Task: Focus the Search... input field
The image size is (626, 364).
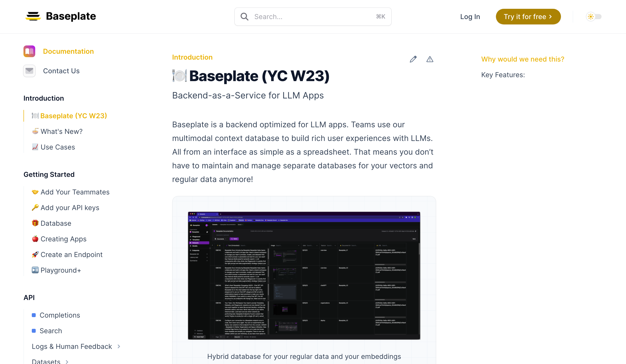Action: [x=313, y=17]
